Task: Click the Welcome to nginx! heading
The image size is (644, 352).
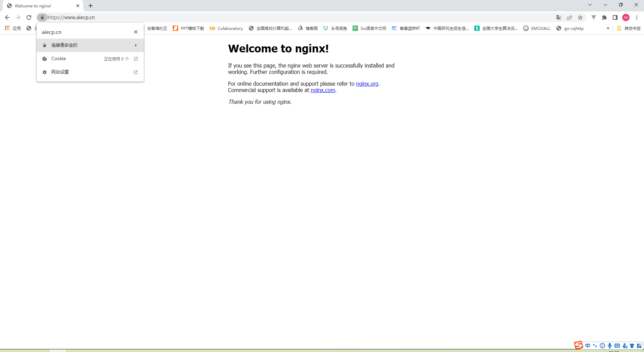Action: coord(278,49)
